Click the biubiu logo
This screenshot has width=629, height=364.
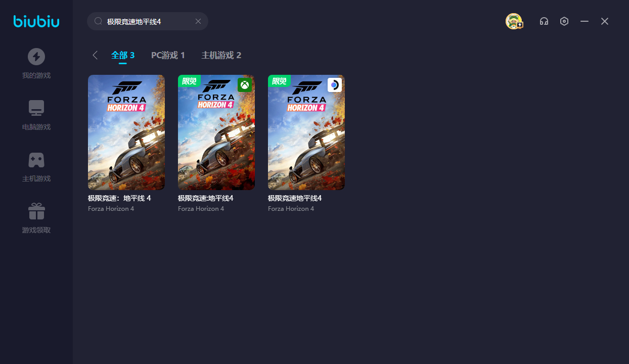pos(36,21)
